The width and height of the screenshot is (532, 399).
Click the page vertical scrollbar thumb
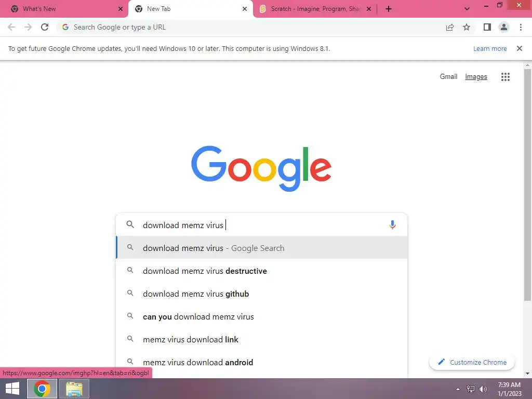coord(527,185)
